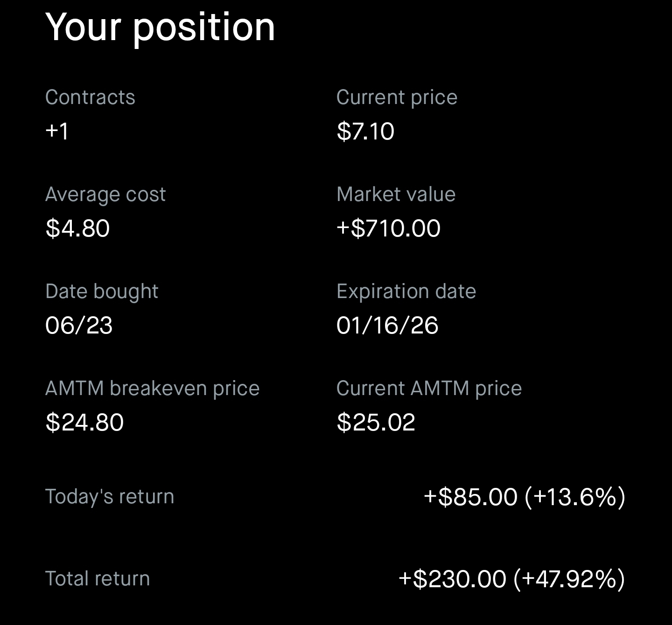Image resolution: width=672 pixels, height=625 pixels.
Task: Select the +1 contracts value
Action: click(x=57, y=131)
